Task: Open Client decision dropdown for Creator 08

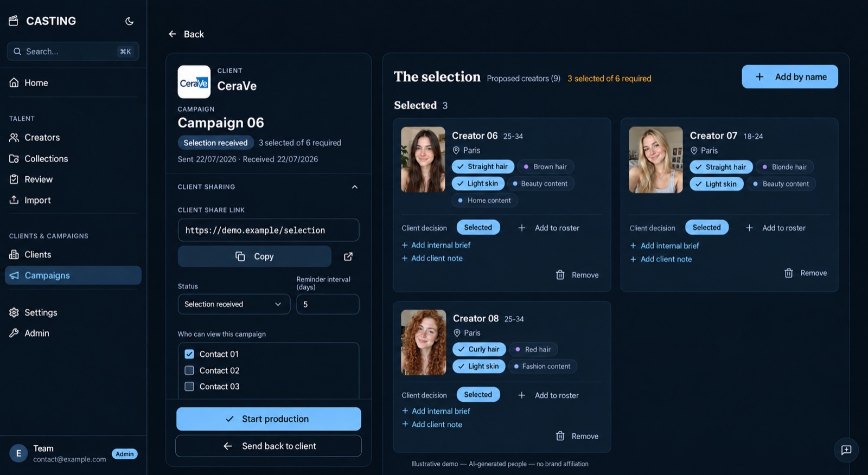Action: pyautogui.click(x=478, y=395)
